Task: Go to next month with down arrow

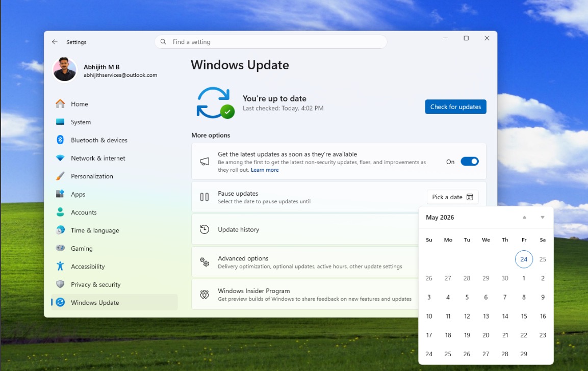Action: click(x=542, y=218)
